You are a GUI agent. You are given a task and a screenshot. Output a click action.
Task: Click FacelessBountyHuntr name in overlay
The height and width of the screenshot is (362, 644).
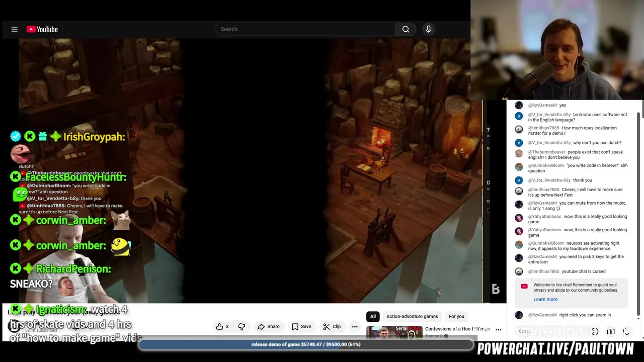coord(75,177)
